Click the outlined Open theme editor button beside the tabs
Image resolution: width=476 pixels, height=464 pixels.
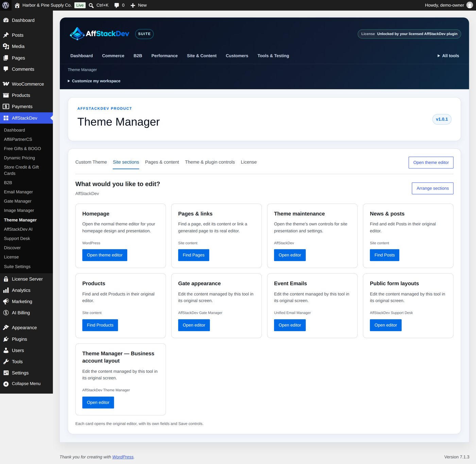point(431,162)
